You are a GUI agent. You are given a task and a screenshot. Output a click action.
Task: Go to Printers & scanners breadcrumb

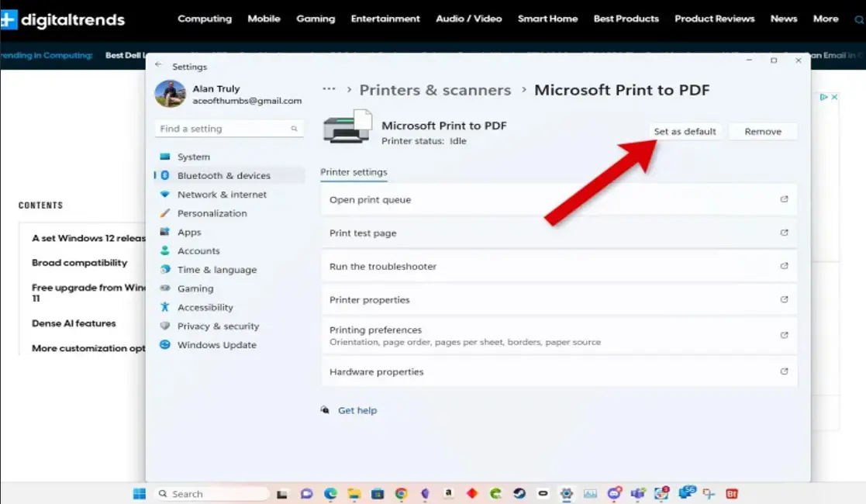435,90
